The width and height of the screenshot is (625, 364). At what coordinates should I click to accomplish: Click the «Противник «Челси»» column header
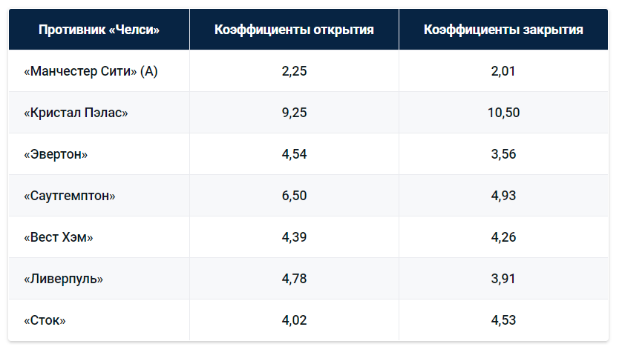click(99, 30)
